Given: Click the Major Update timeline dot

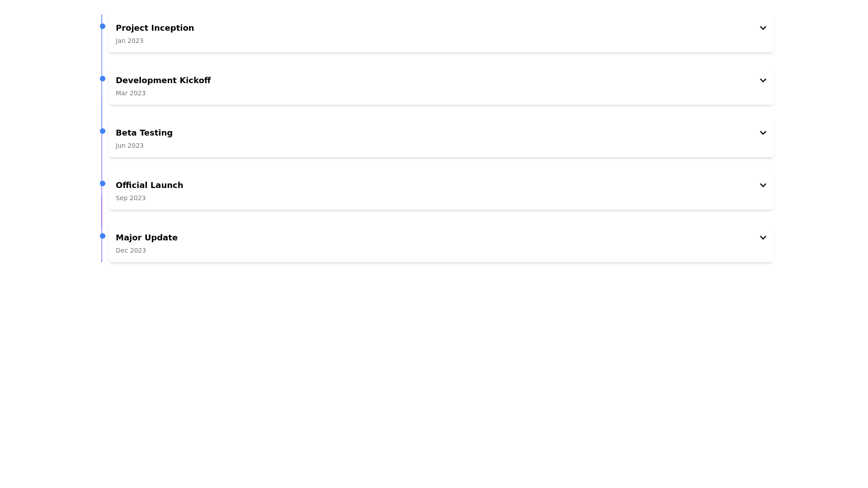Looking at the screenshot, I should tap(103, 236).
